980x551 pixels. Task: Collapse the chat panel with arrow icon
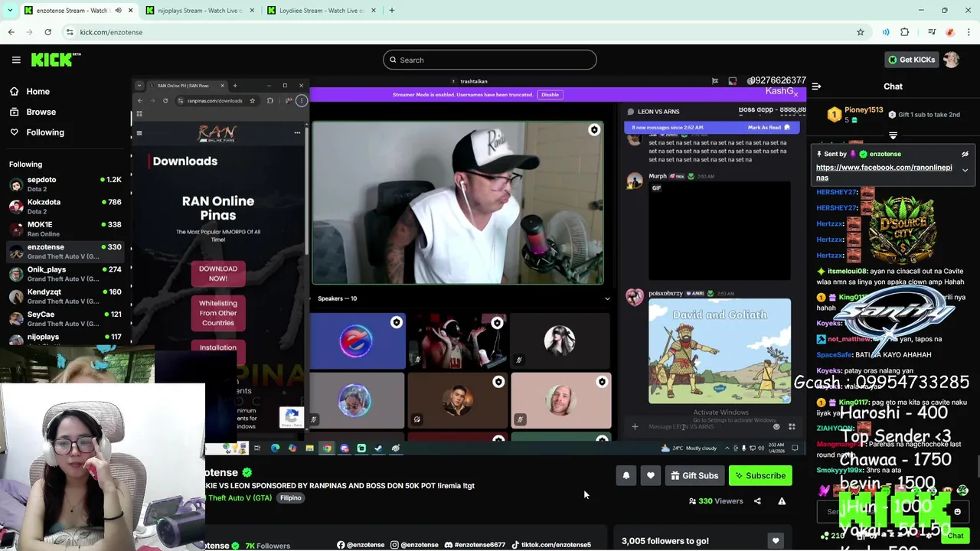click(816, 86)
